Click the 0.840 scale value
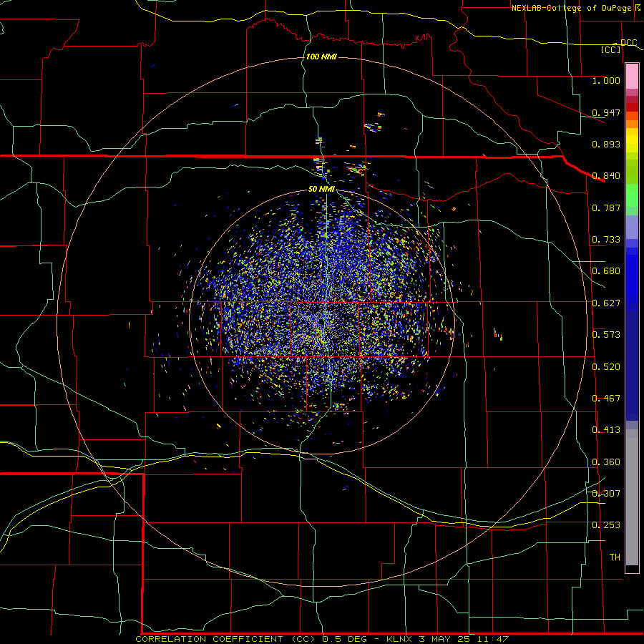This screenshot has height=644, width=644. (606, 176)
